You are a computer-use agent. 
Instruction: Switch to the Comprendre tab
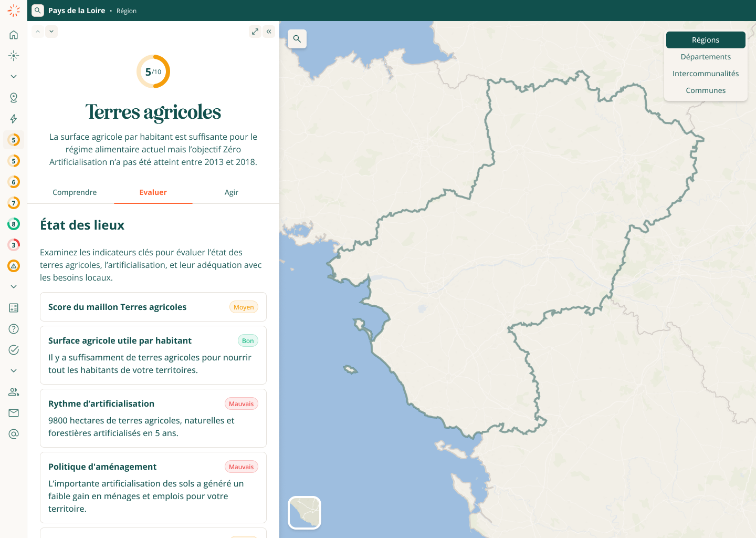tap(75, 192)
